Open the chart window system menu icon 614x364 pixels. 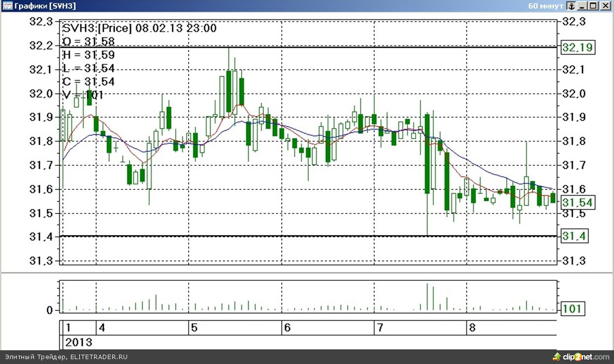pos(6,6)
